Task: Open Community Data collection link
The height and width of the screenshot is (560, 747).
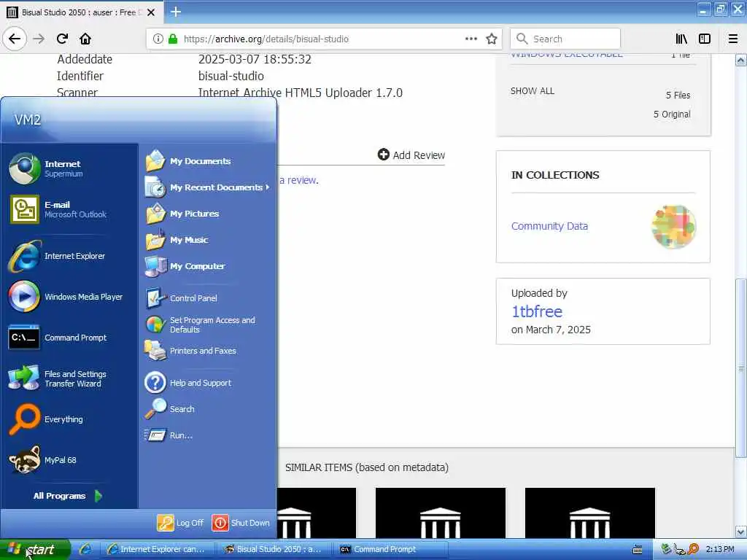Action: click(x=549, y=226)
